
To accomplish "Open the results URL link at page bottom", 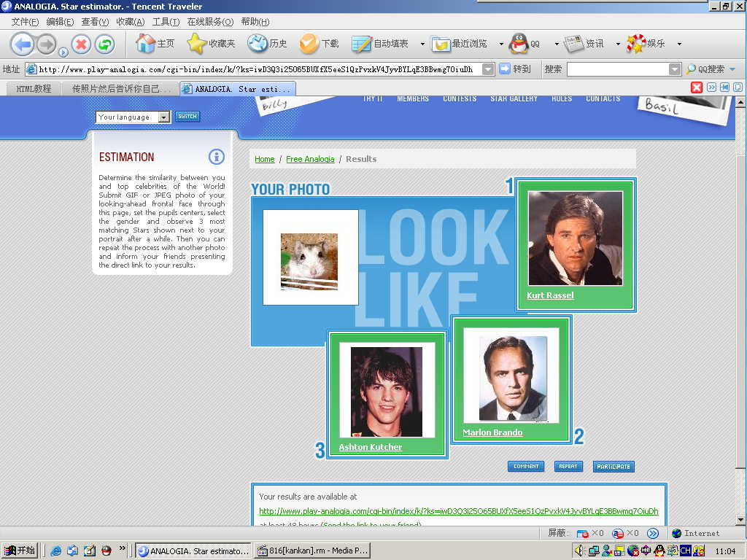I will tap(459, 511).
